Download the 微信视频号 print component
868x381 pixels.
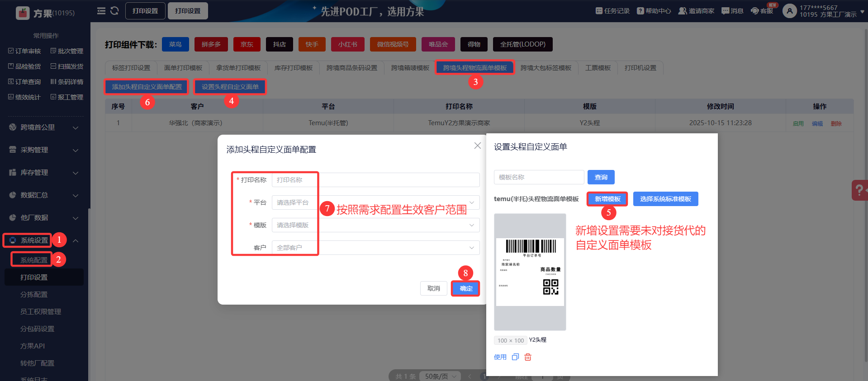click(x=393, y=44)
